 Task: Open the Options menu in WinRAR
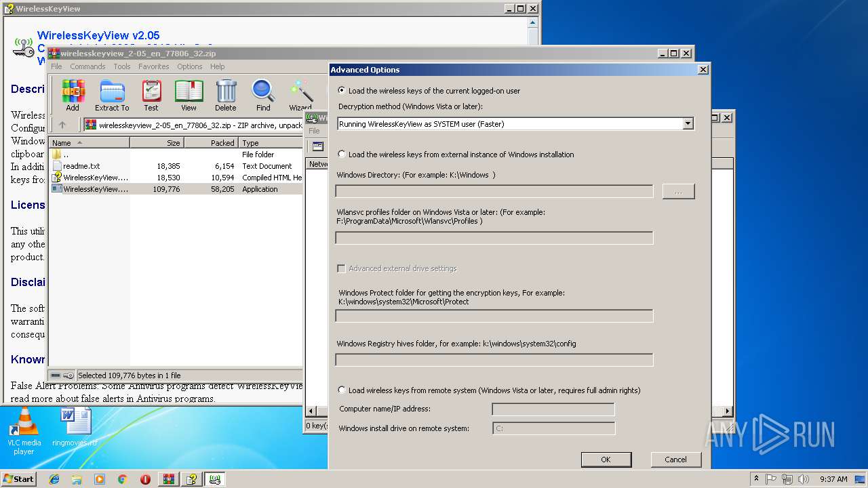(190, 66)
